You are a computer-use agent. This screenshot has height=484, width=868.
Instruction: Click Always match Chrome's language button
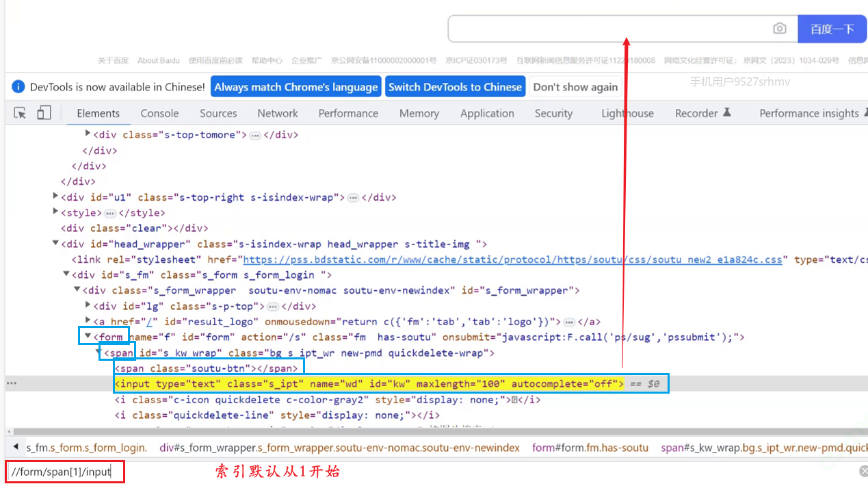[x=295, y=87]
